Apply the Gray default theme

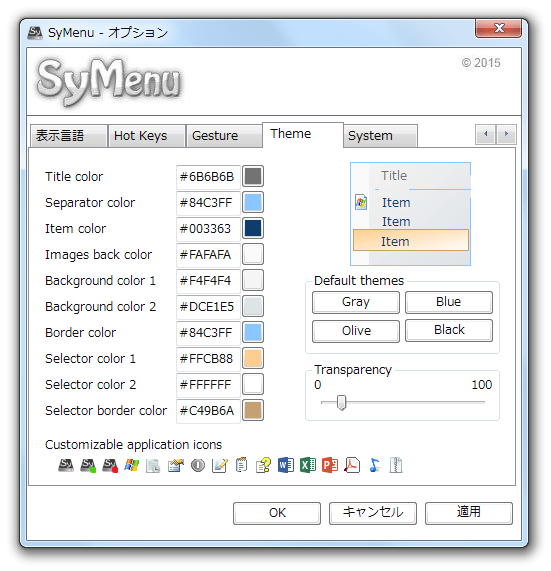(356, 302)
